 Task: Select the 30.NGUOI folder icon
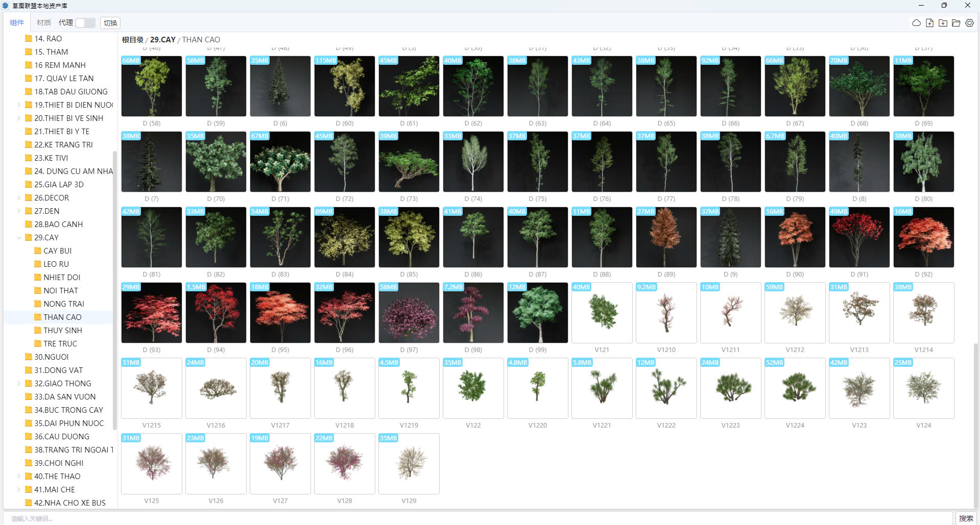pyautogui.click(x=29, y=357)
